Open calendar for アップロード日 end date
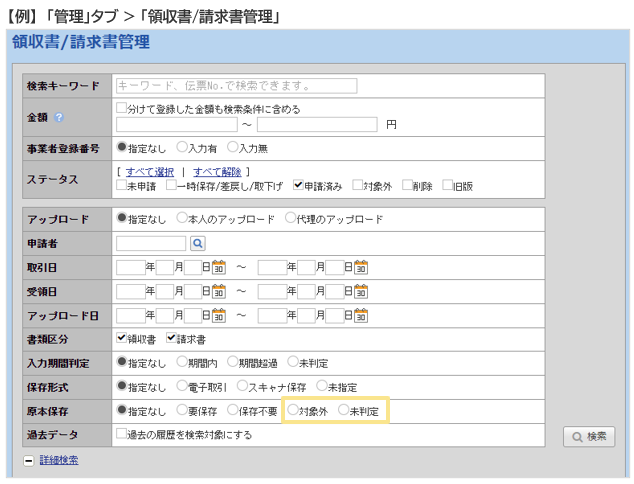634x484 pixels. tap(361, 315)
